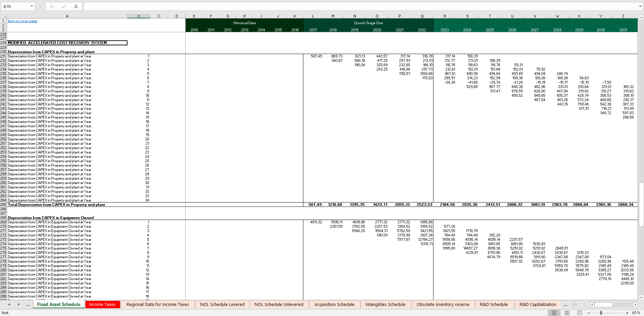Select cell value 4811,32
The image size is (644, 316).
tap(313, 222)
